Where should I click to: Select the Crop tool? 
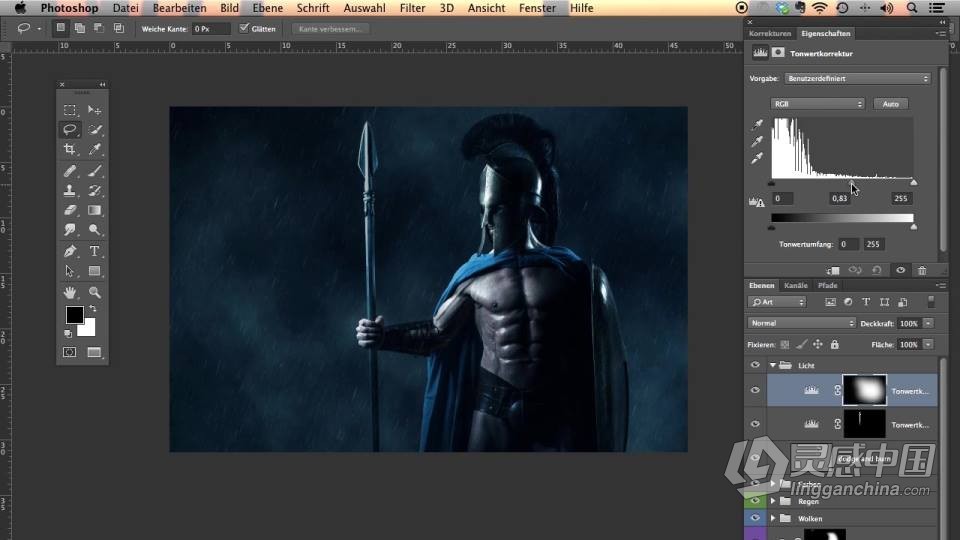pyautogui.click(x=70, y=149)
